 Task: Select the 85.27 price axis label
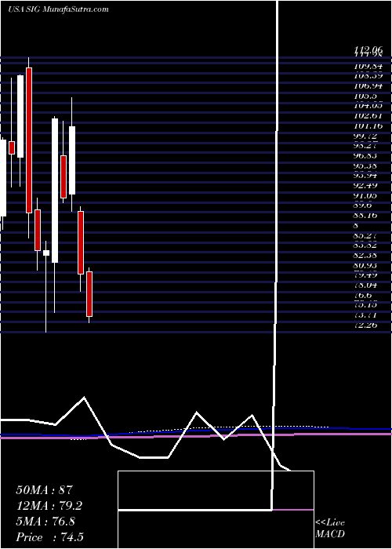(367, 235)
